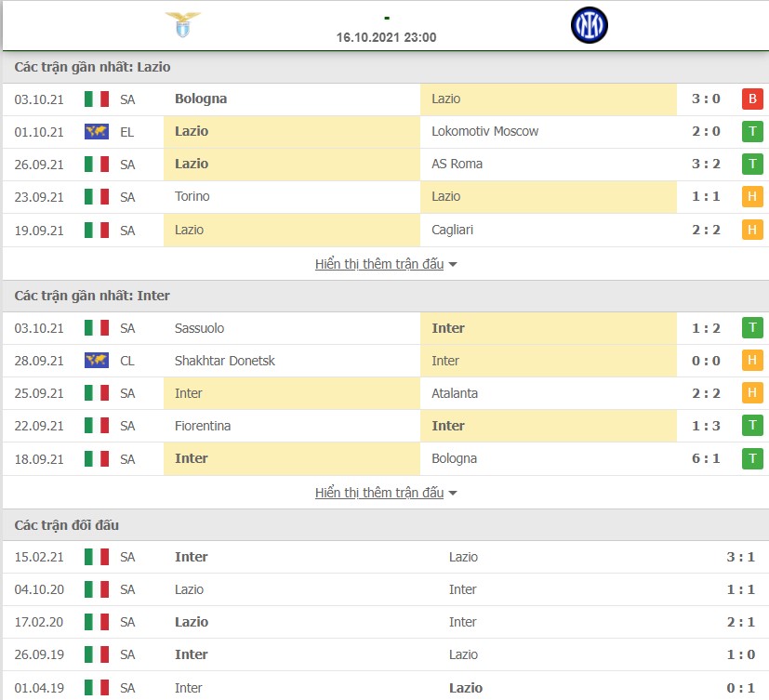Viewport: 769px width, 700px height.
Task: Click the 1 : 0 score from 26.09.19
Action: (x=740, y=654)
